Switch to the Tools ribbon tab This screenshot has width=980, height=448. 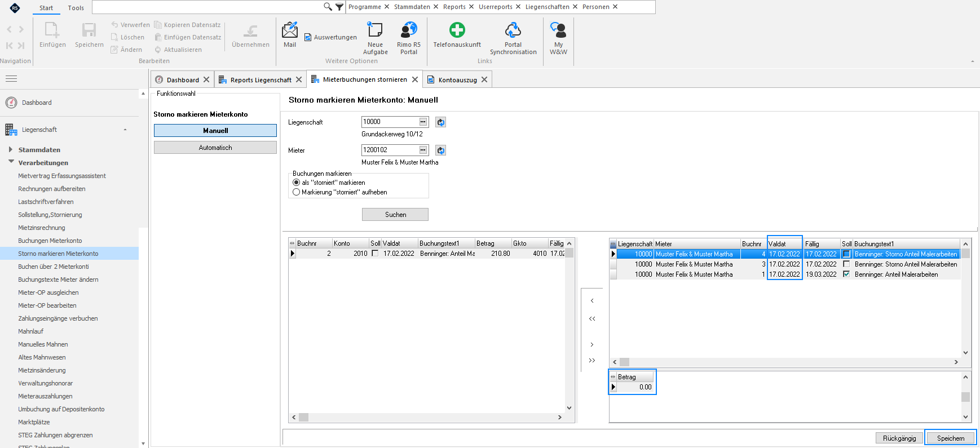pos(76,8)
